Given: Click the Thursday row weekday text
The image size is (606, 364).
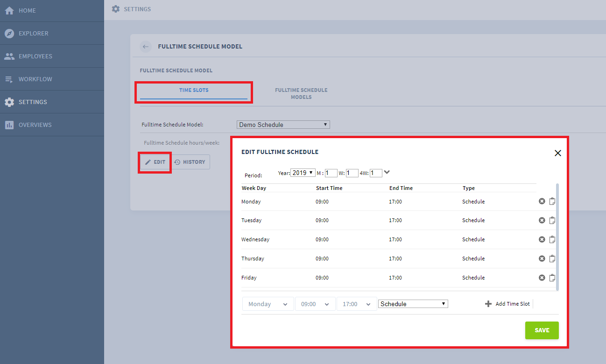Looking at the screenshot, I should pyautogui.click(x=253, y=259).
